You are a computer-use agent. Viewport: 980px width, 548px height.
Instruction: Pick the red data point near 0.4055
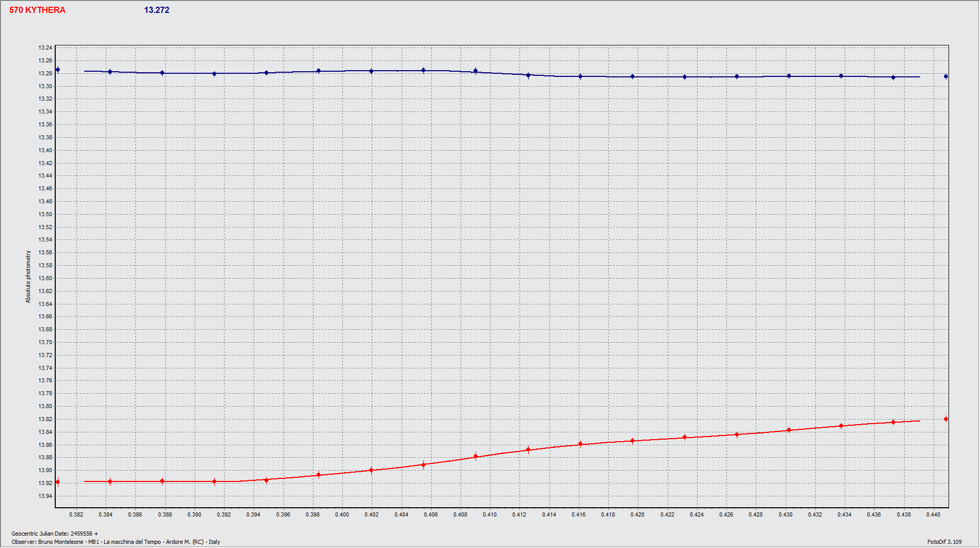click(x=423, y=464)
